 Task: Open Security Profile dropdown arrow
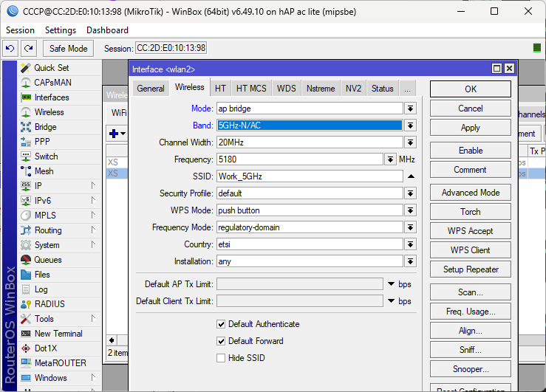(411, 193)
